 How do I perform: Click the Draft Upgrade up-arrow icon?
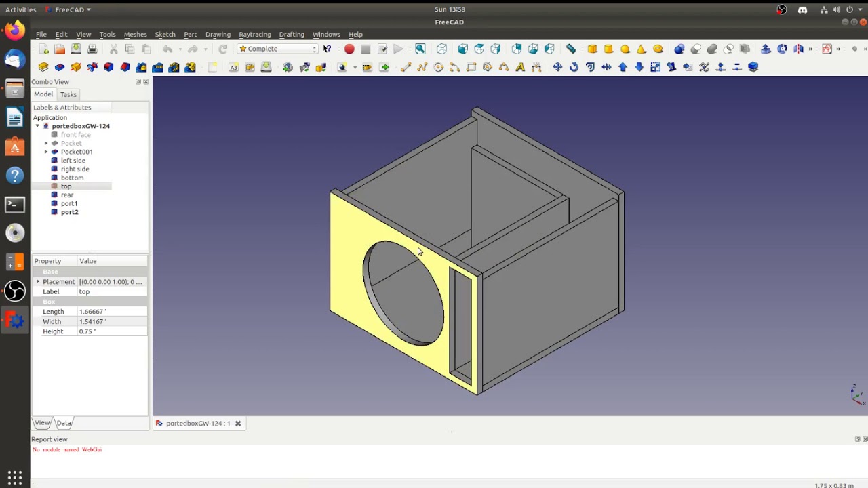[x=623, y=67]
